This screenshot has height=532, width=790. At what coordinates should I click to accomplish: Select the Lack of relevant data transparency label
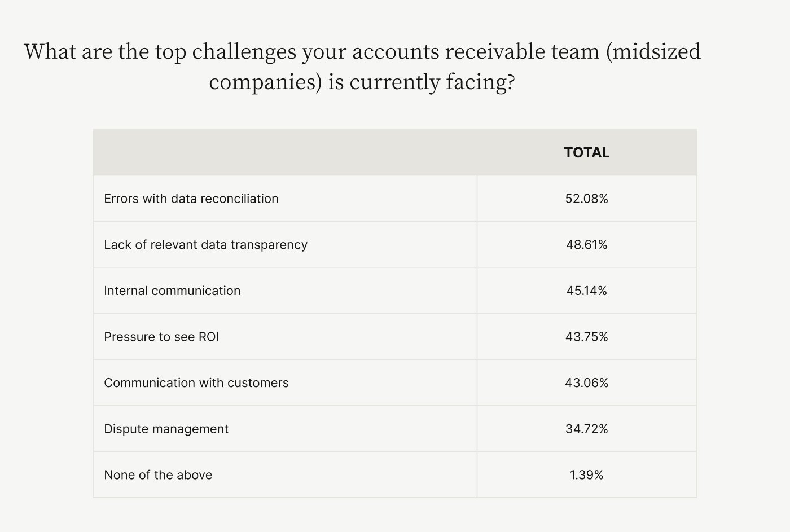[205, 245]
